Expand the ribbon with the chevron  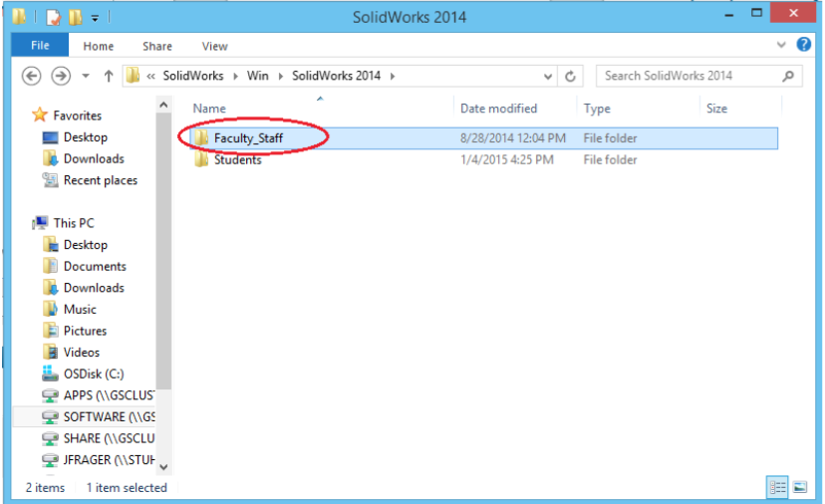click(x=782, y=46)
